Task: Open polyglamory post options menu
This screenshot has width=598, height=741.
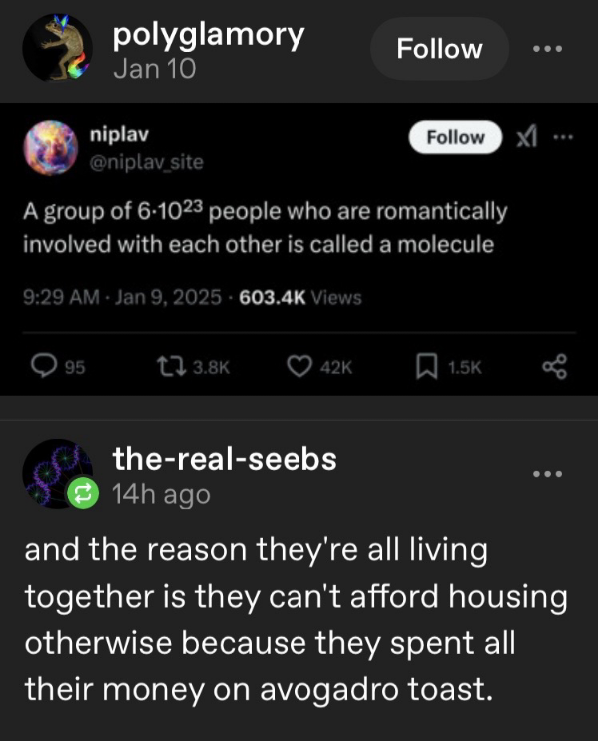Action: point(547,49)
